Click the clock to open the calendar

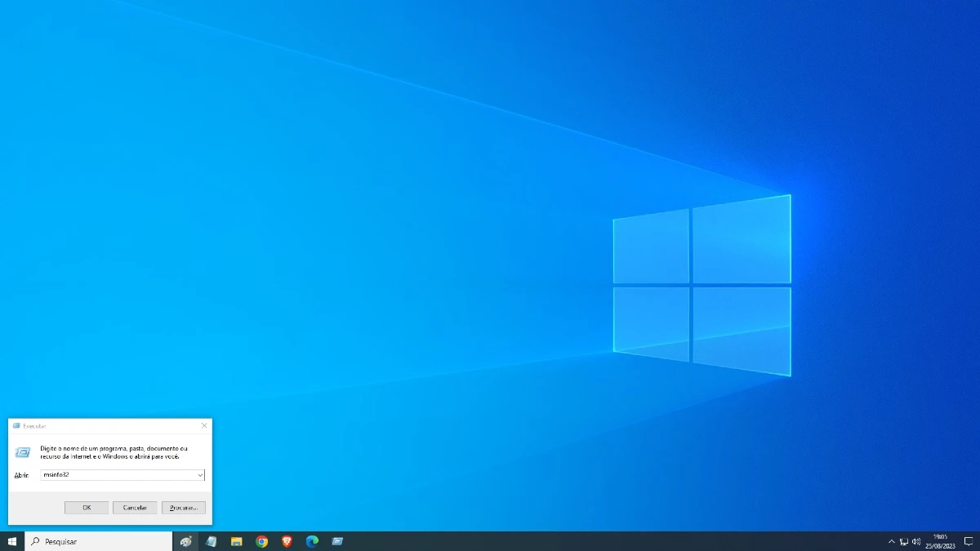[x=940, y=541]
